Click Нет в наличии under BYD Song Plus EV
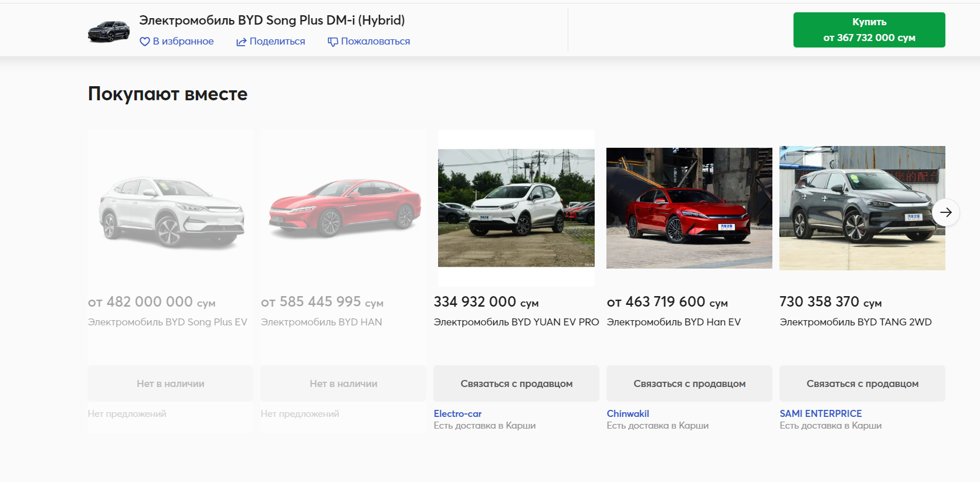 [171, 383]
